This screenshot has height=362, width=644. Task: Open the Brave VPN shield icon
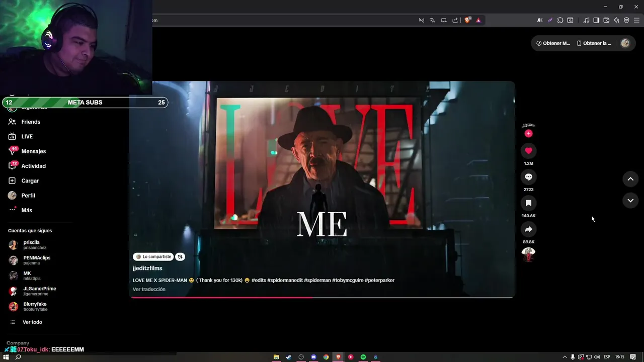[x=626, y=20]
